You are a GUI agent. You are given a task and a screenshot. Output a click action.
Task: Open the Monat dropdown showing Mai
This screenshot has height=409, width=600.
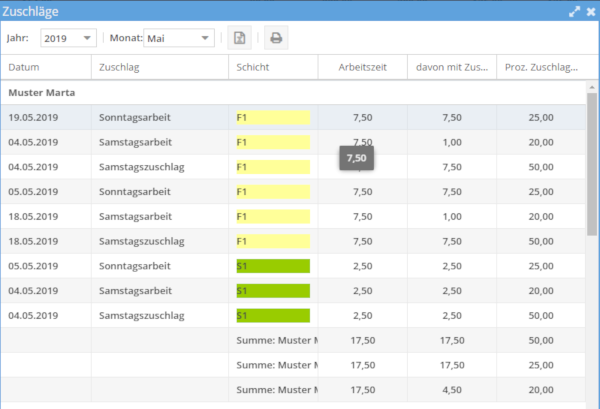coord(179,38)
